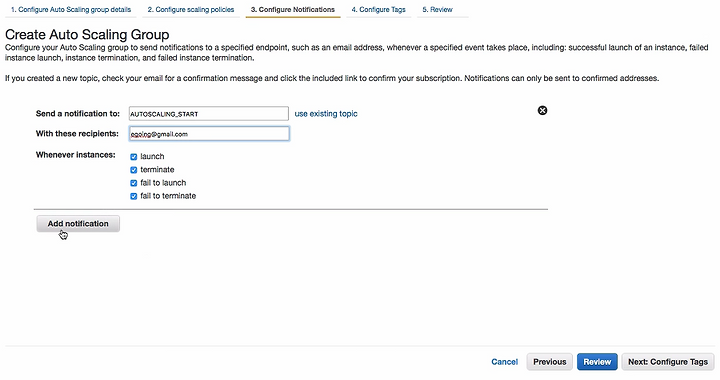The width and height of the screenshot is (720, 380).
Task: Click the blue Review button
Action: point(597,362)
